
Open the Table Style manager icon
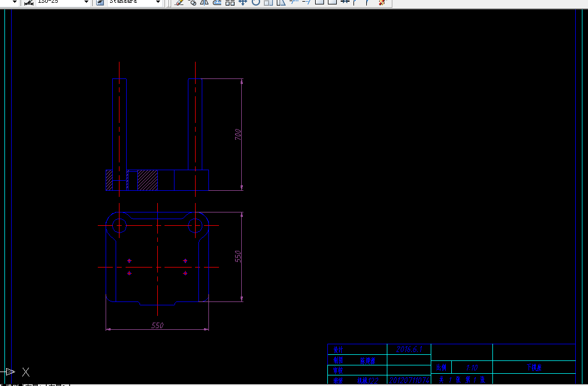click(100, 2)
